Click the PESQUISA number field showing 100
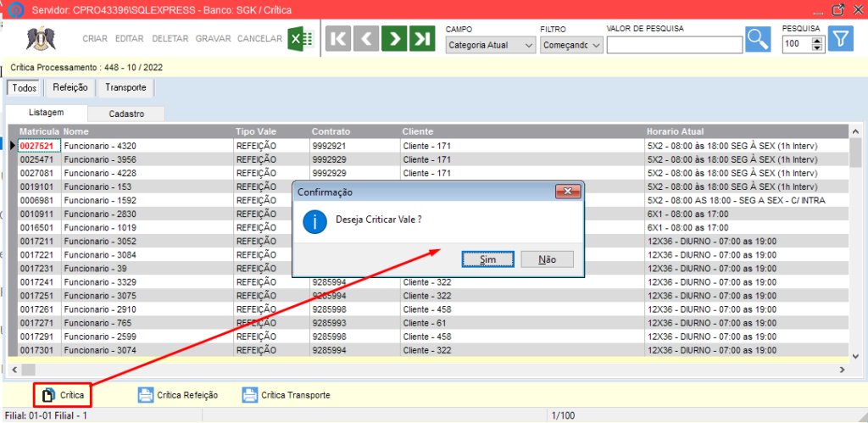Image resolution: width=868 pixels, height=423 pixels. point(797,45)
